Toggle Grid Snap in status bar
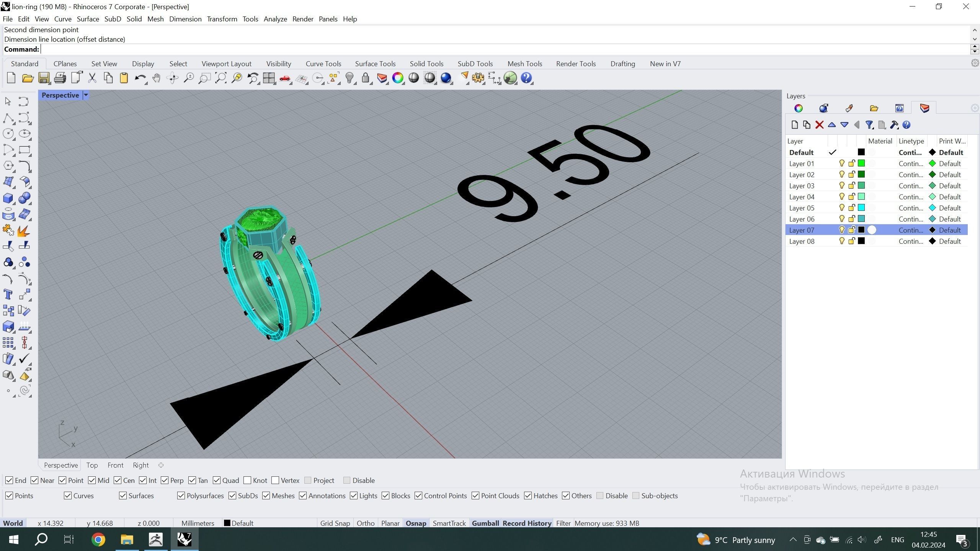 tap(335, 523)
